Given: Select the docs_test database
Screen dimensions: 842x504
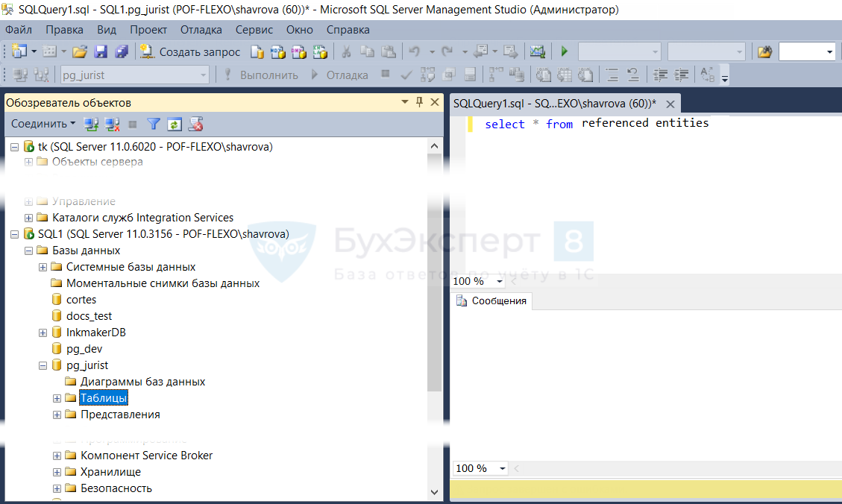Looking at the screenshot, I should tap(89, 316).
